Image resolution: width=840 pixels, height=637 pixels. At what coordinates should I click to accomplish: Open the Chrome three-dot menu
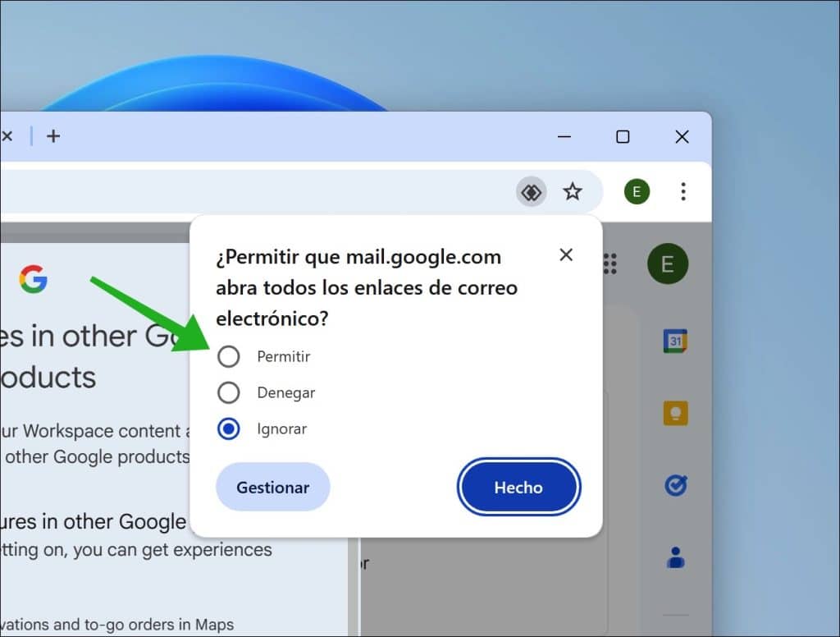[x=683, y=191]
